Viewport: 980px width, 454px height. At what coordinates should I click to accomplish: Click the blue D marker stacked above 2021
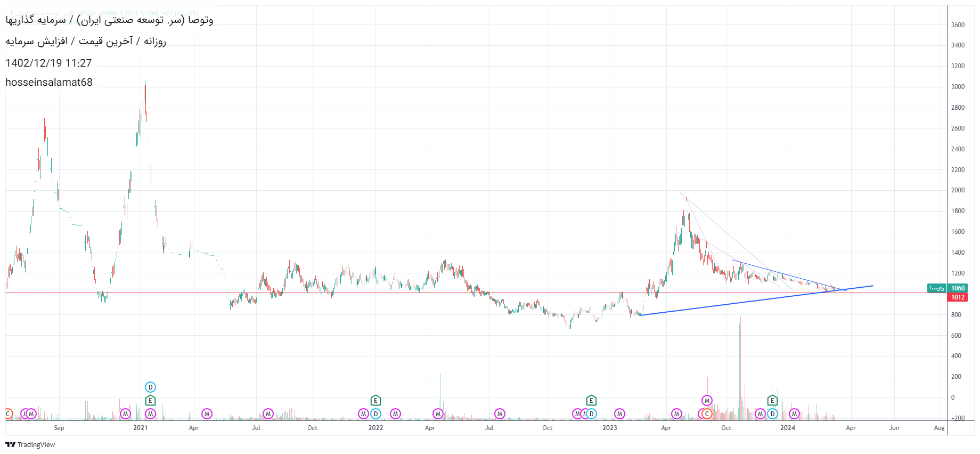(x=150, y=387)
